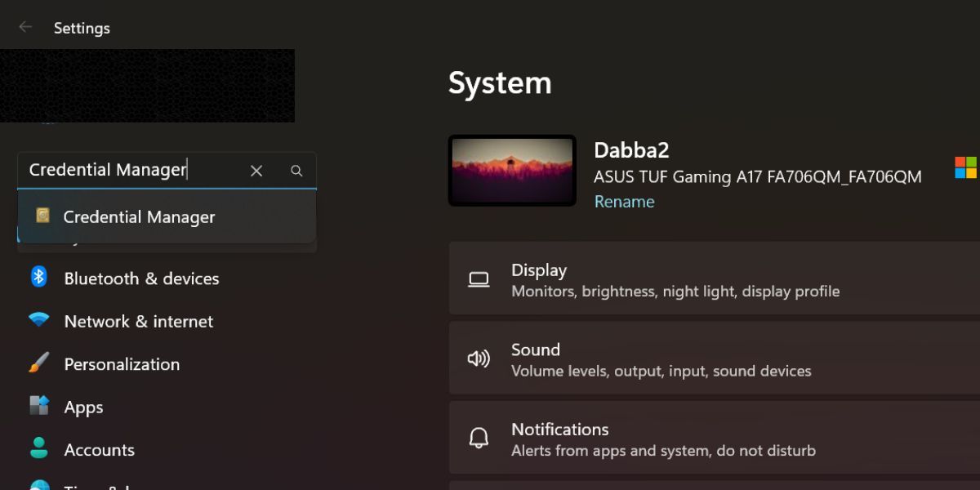Click the Microsoft logo at right edge
The height and width of the screenshot is (490, 980).
965,168
